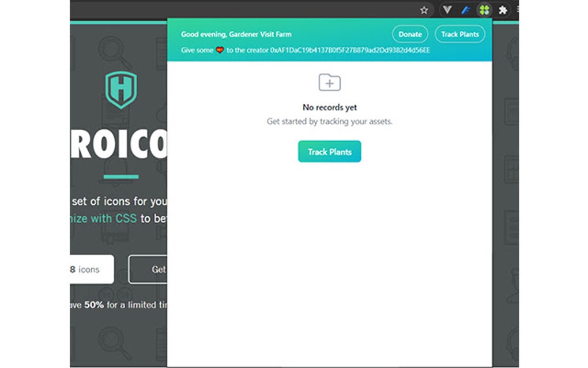Click the heart emoji next to Give some
Viewport: 588px width, 368px height.
pos(220,50)
